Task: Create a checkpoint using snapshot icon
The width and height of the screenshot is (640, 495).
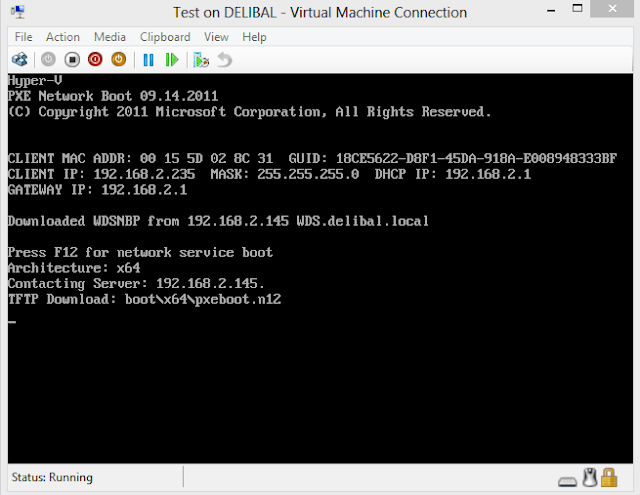Action: pos(201,60)
